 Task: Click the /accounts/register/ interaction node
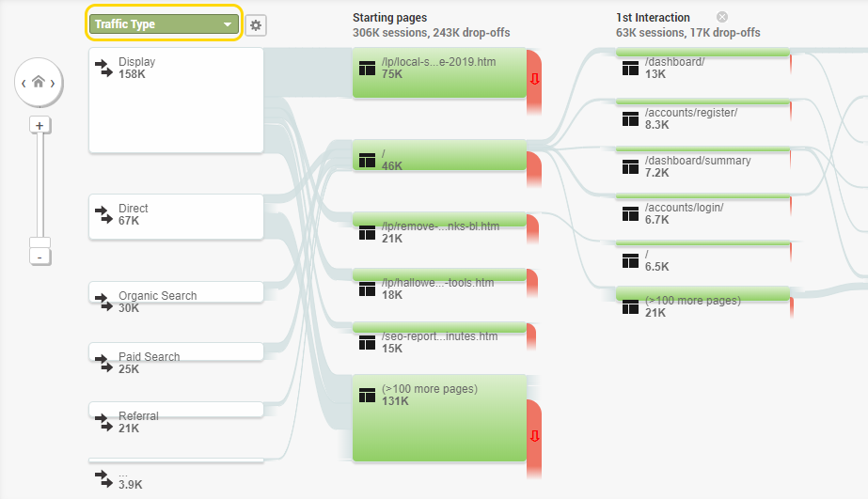coord(703,102)
